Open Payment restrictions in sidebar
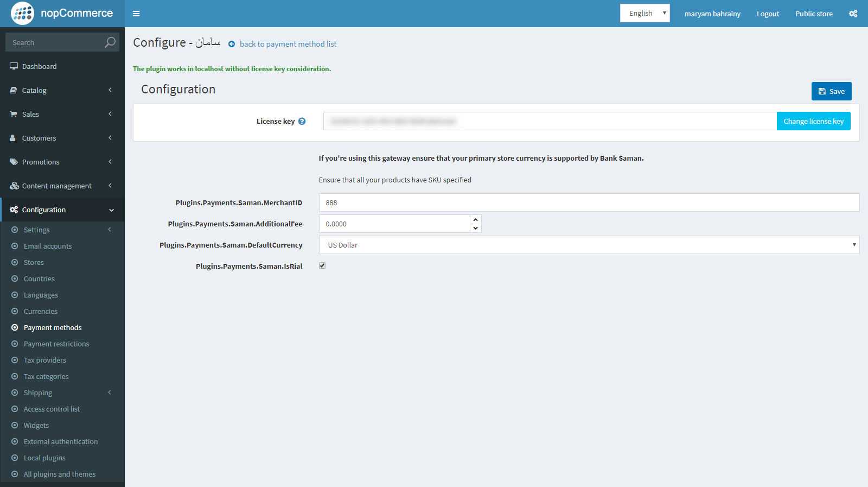Viewport: 868px width, 487px height. point(56,344)
